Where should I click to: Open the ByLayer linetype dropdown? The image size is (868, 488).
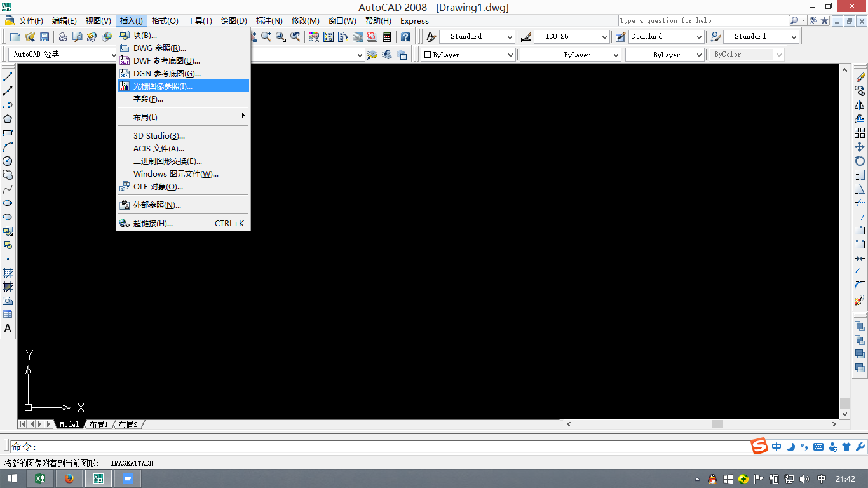(x=570, y=55)
